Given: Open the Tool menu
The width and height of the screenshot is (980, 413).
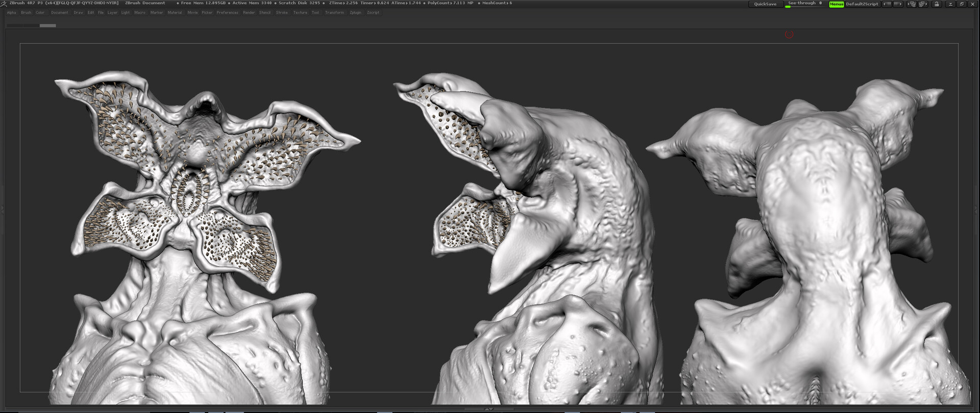Looking at the screenshot, I should click(x=315, y=13).
